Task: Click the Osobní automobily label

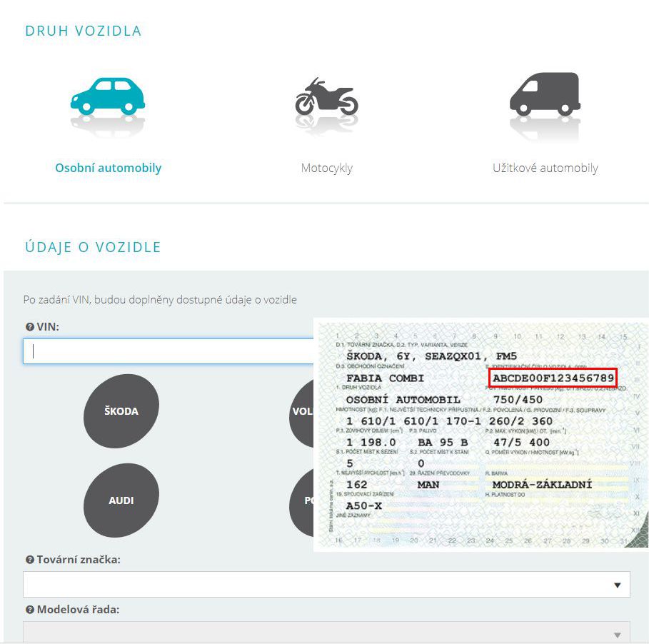Action: click(109, 168)
